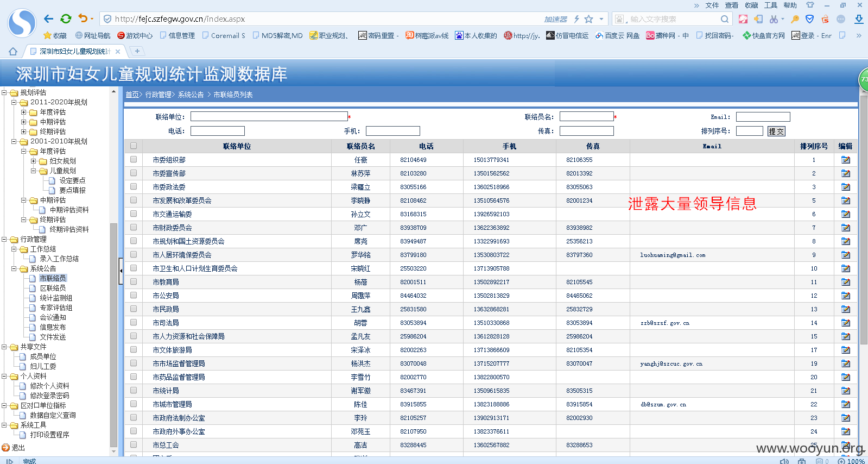The image size is (868, 464).
Task: Check the box for 市委宣传部
Action: pos(134,173)
